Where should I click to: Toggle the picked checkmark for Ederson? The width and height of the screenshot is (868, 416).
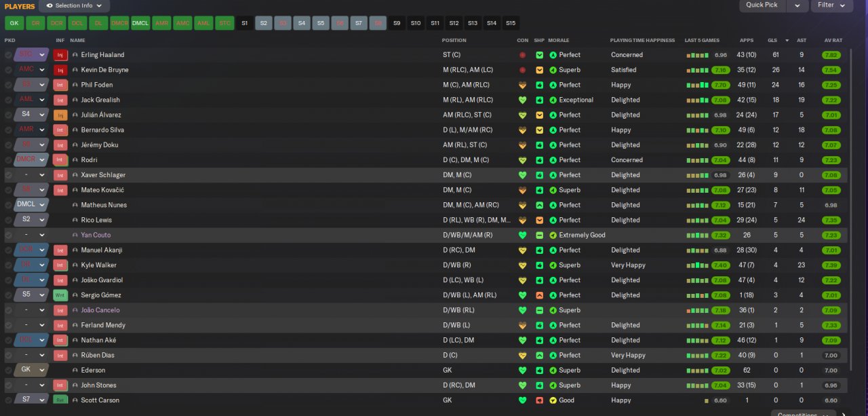pyautogui.click(x=8, y=371)
